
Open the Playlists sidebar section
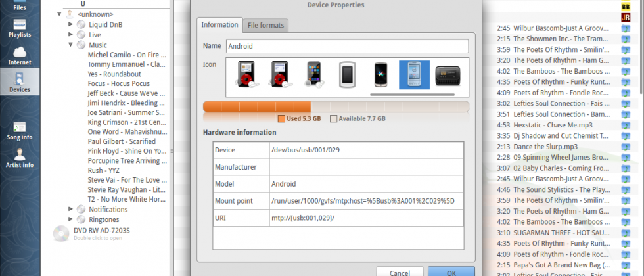coord(20,28)
